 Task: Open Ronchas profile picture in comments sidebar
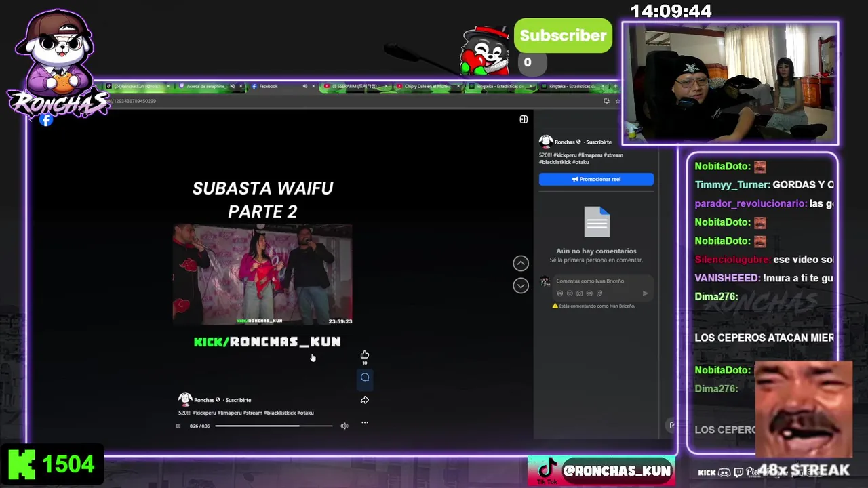click(x=546, y=142)
